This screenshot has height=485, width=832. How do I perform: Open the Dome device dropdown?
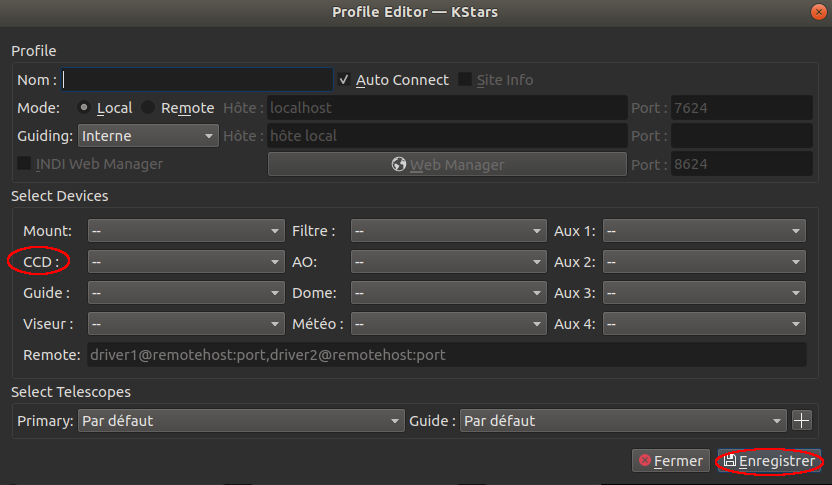click(x=448, y=294)
